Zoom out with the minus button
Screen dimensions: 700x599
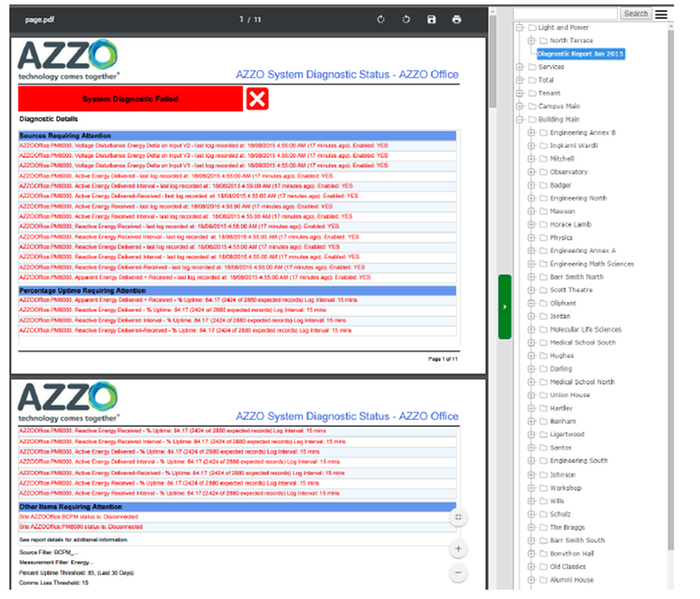click(x=458, y=573)
